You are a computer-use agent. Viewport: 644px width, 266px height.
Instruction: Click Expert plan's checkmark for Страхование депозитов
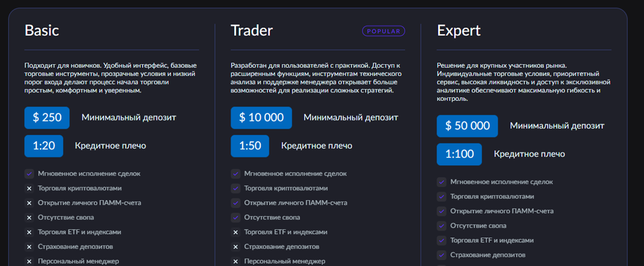pyautogui.click(x=442, y=255)
